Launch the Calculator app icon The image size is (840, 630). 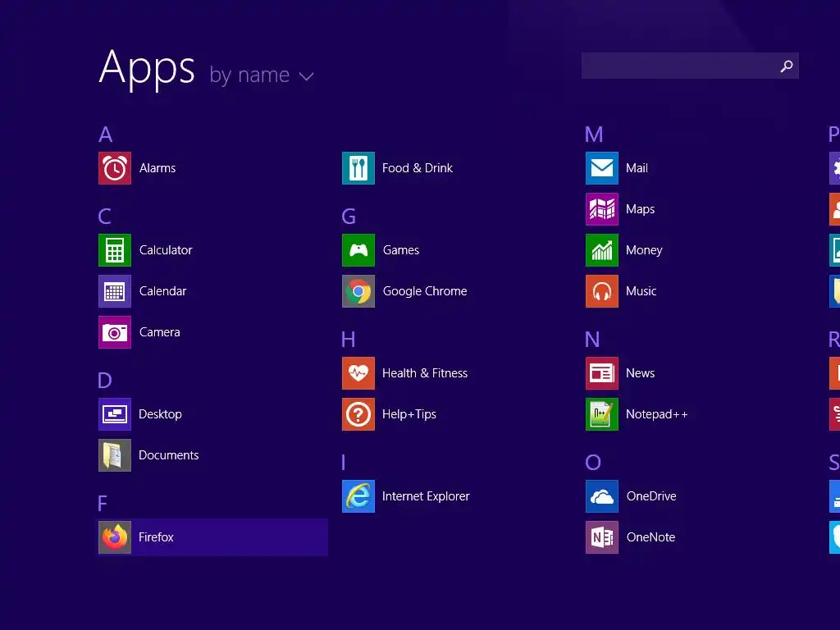[x=115, y=250]
